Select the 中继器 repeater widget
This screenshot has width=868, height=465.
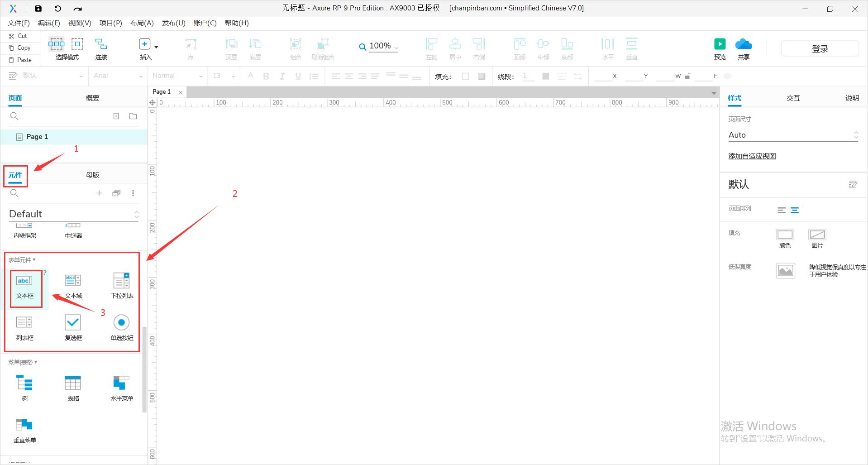click(73, 231)
